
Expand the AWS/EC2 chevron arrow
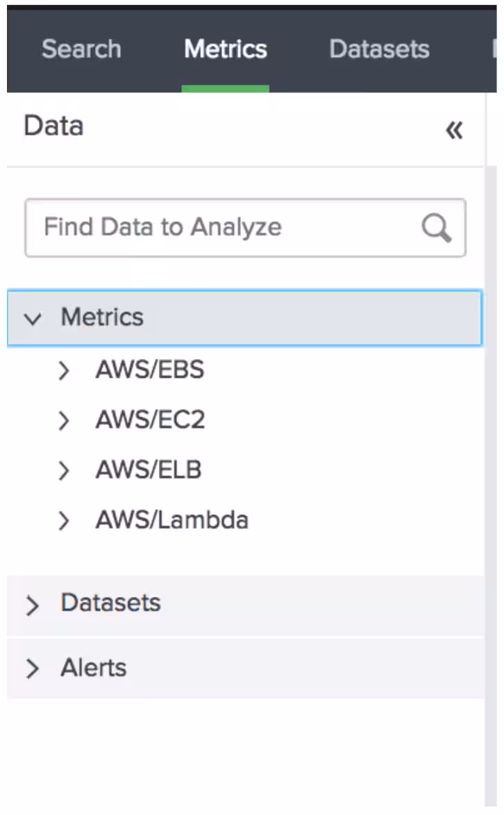point(64,421)
